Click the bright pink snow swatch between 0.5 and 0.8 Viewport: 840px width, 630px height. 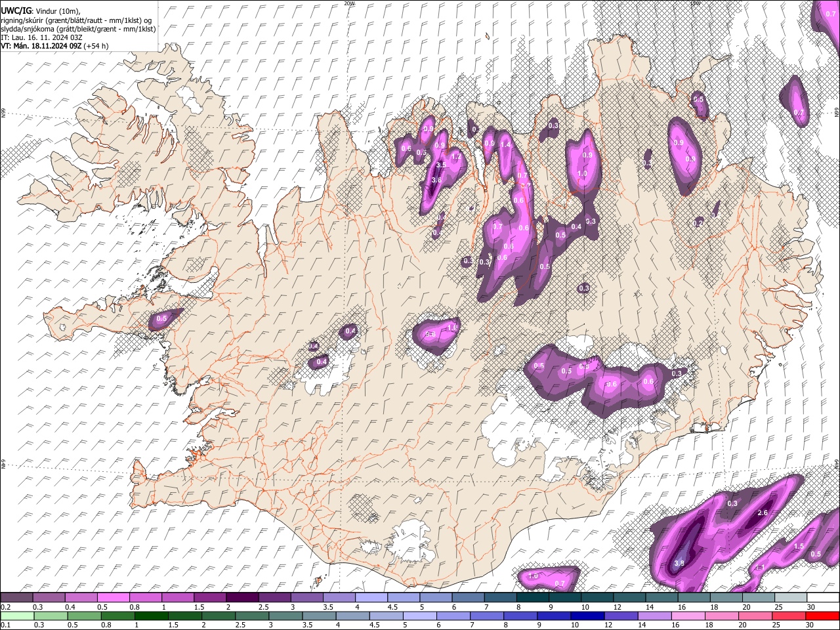(113, 597)
